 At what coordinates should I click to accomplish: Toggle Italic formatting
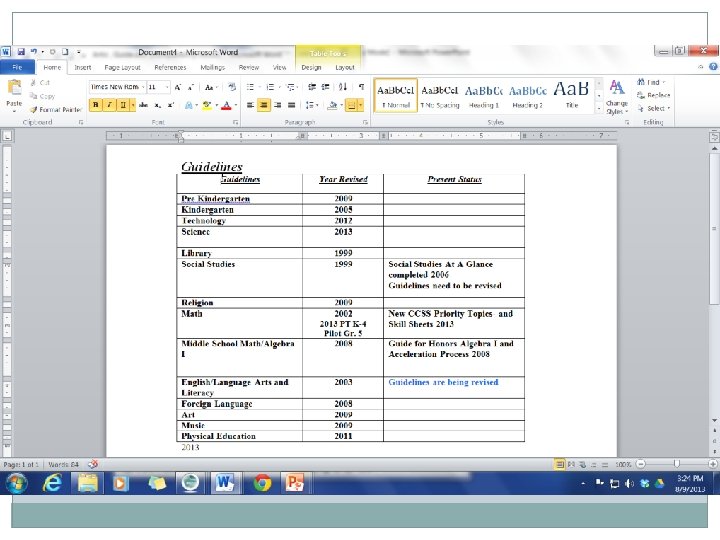pos(109,105)
